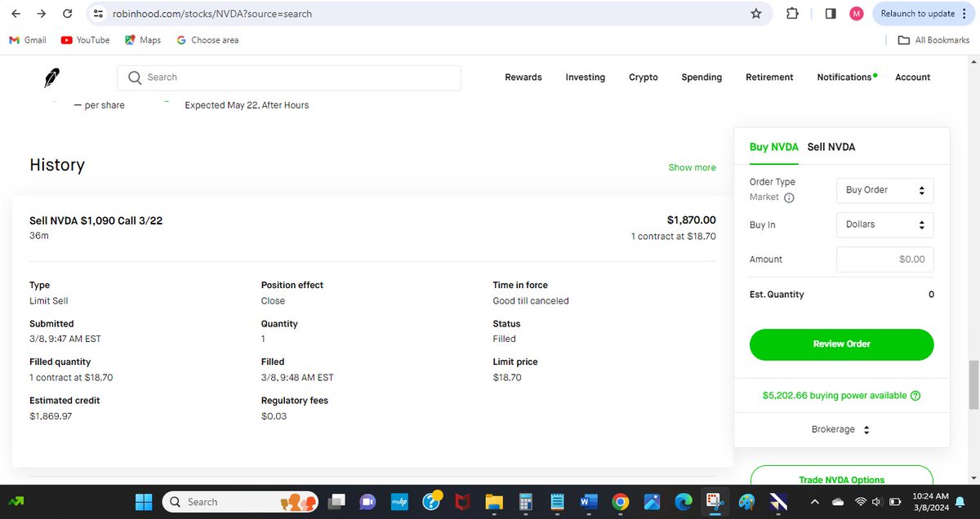Open the Rewards menu item

click(x=523, y=78)
